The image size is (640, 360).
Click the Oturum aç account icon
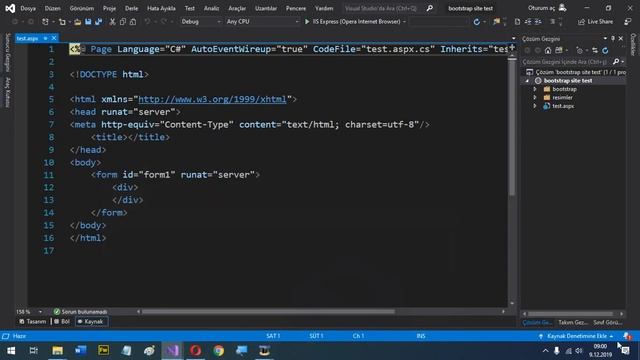pos(562,8)
